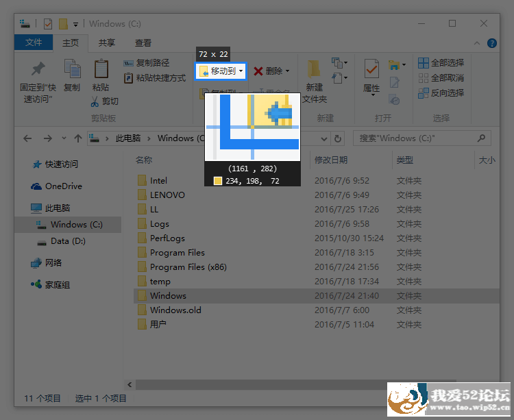Open the Open-with dropdown in 打开 group
This screenshot has width=514, height=420.
pyautogui.click(x=397, y=65)
